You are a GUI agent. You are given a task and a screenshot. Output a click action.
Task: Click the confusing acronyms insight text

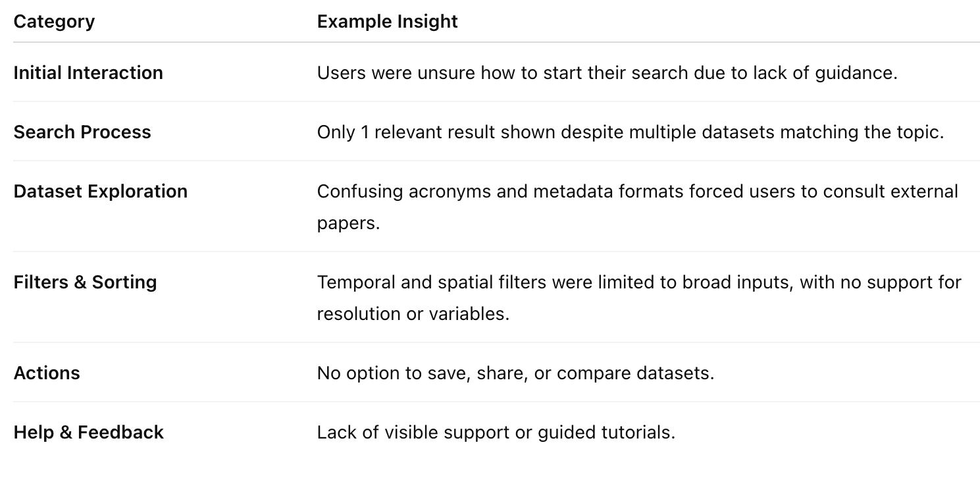[x=638, y=207]
